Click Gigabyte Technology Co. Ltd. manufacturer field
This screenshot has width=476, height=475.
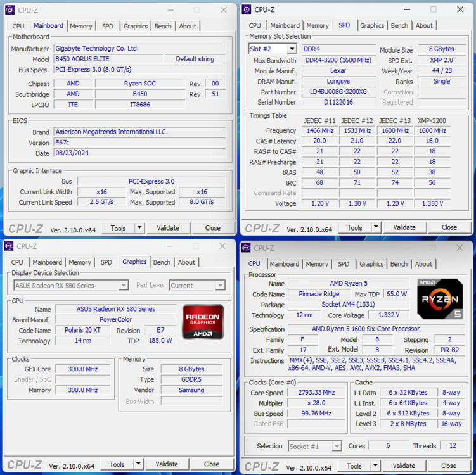click(139, 49)
